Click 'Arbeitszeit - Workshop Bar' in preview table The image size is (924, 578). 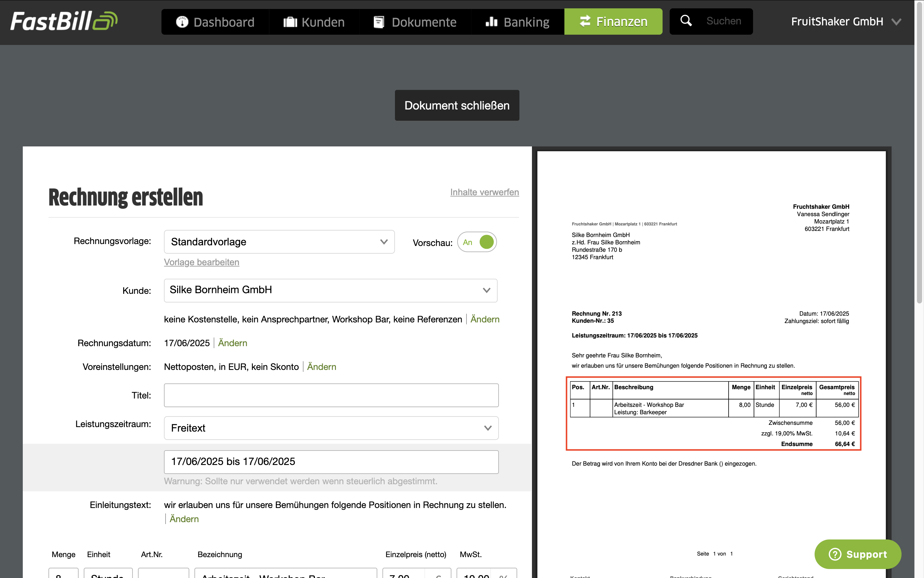(649, 405)
